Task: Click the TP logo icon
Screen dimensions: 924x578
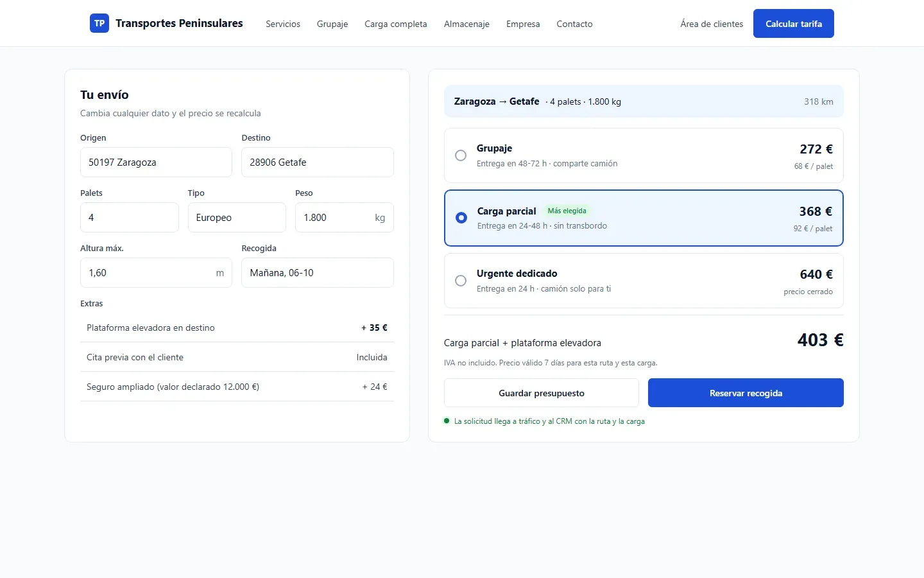Action: point(99,23)
